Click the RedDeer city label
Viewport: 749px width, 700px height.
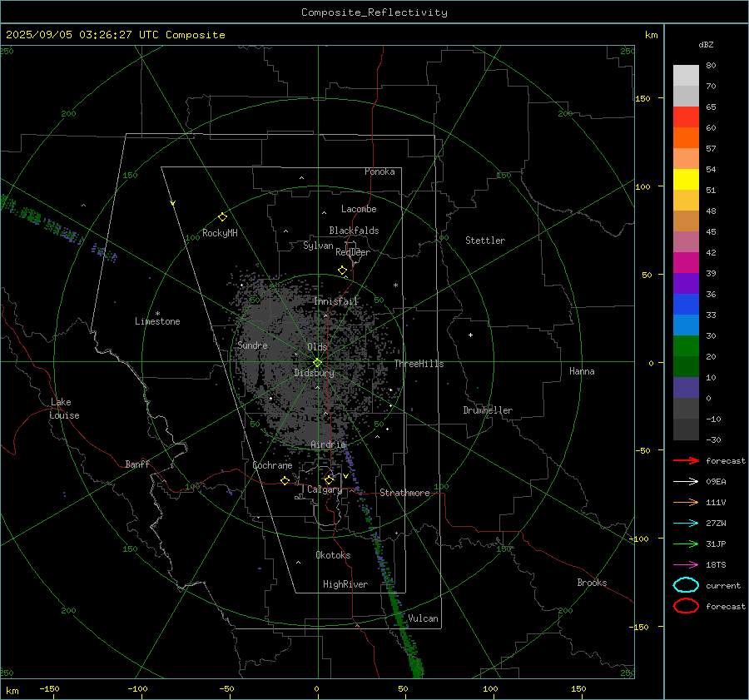(x=353, y=252)
